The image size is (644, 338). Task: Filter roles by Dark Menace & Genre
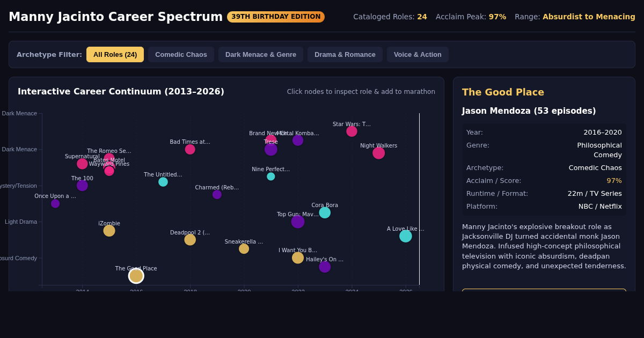pyautogui.click(x=261, y=55)
